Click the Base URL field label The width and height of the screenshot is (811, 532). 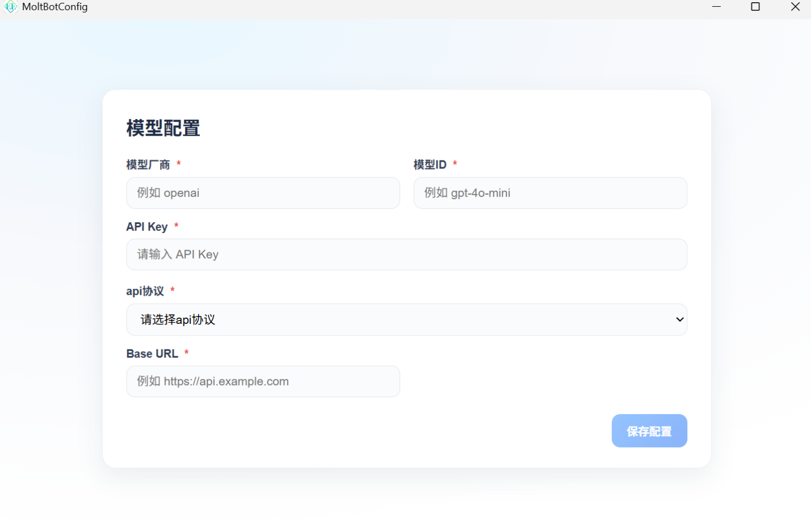pos(152,354)
